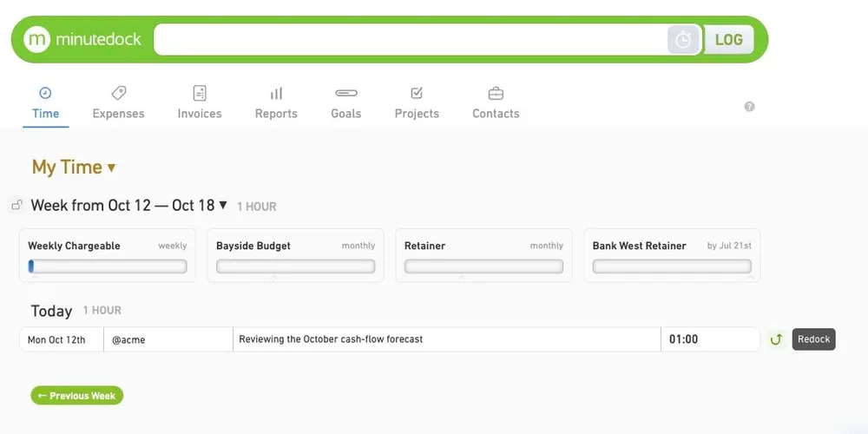Edit the October cash-flow forecast description
This screenshot has width=868, height=434.
click(x=447, y=339)
